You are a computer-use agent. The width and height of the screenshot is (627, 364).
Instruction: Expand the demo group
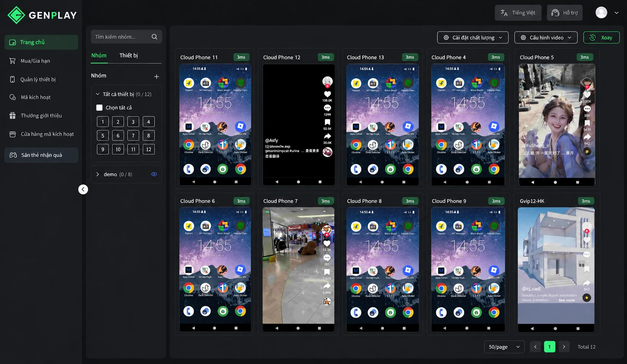(98, 174)
